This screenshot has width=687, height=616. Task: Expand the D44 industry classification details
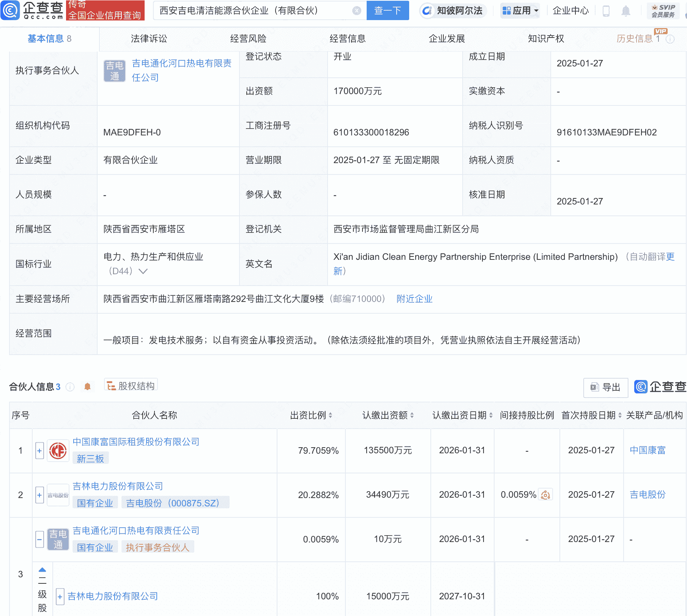pyautogui.click(x=143, y=272)
